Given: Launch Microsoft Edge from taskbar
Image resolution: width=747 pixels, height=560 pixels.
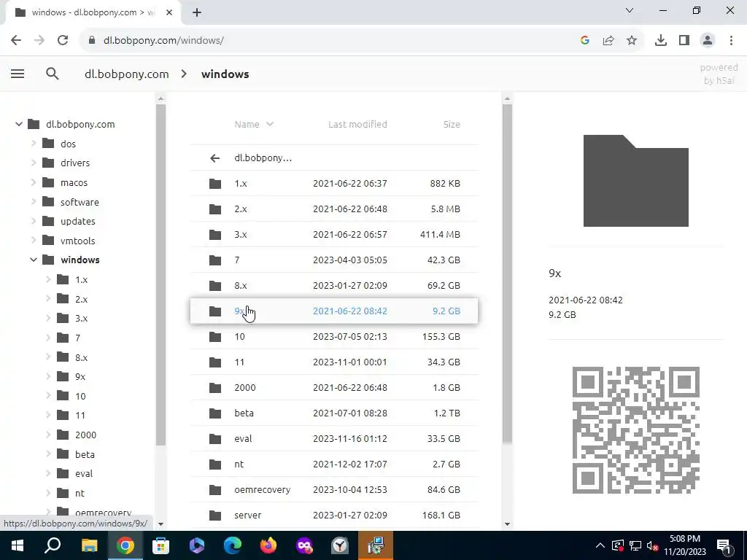Looking at the screenshot, I should pos(233,545).
